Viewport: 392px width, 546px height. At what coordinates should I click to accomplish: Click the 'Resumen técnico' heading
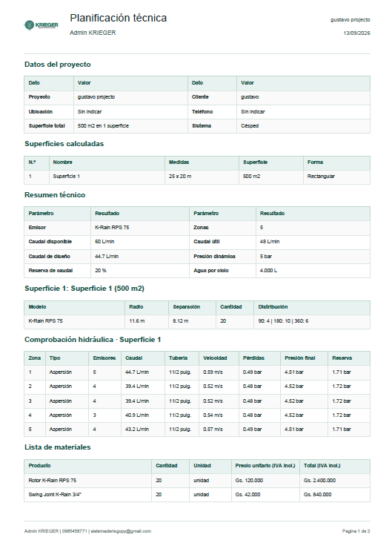coord(55,195)
